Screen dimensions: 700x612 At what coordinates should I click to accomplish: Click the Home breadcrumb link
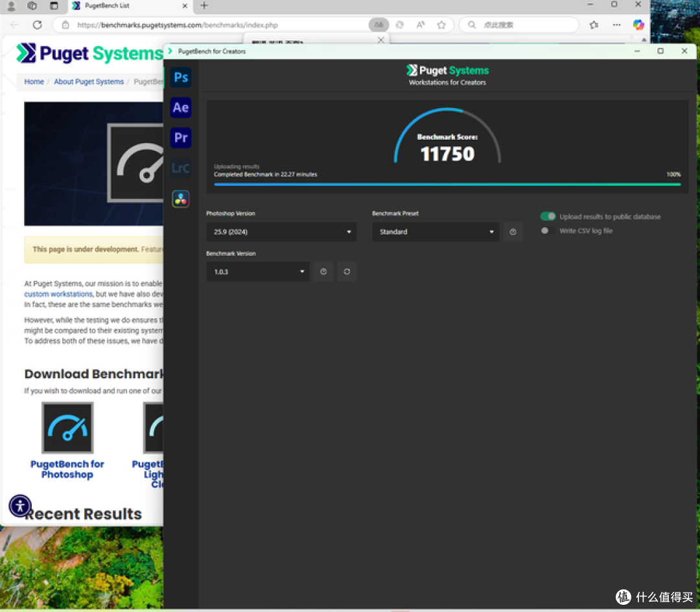tap(34, 82)
